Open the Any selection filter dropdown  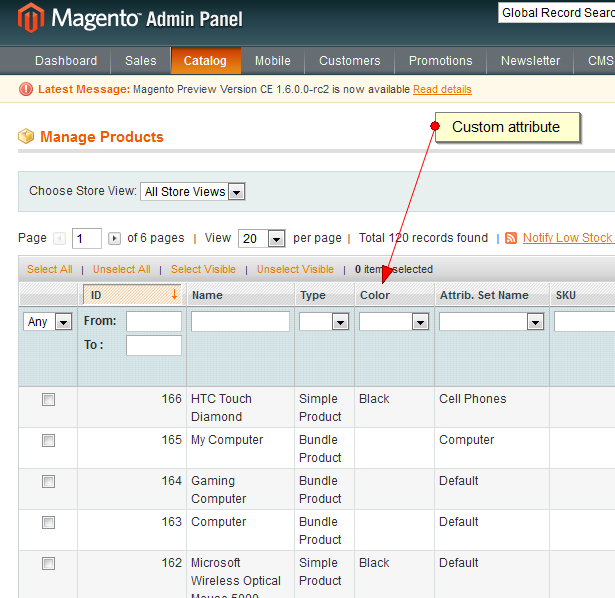[47, 322]
